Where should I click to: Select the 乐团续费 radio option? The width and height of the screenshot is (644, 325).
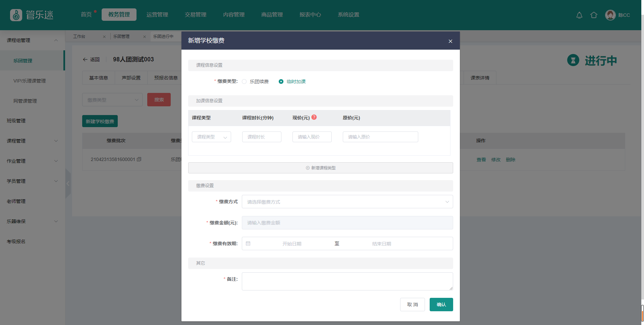[244, 82]
